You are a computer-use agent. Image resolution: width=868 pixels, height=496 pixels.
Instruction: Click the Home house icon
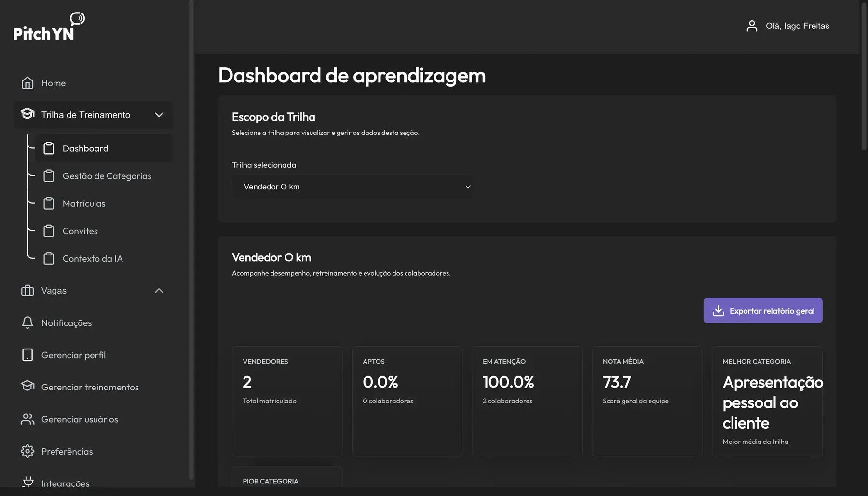point(27,83)
